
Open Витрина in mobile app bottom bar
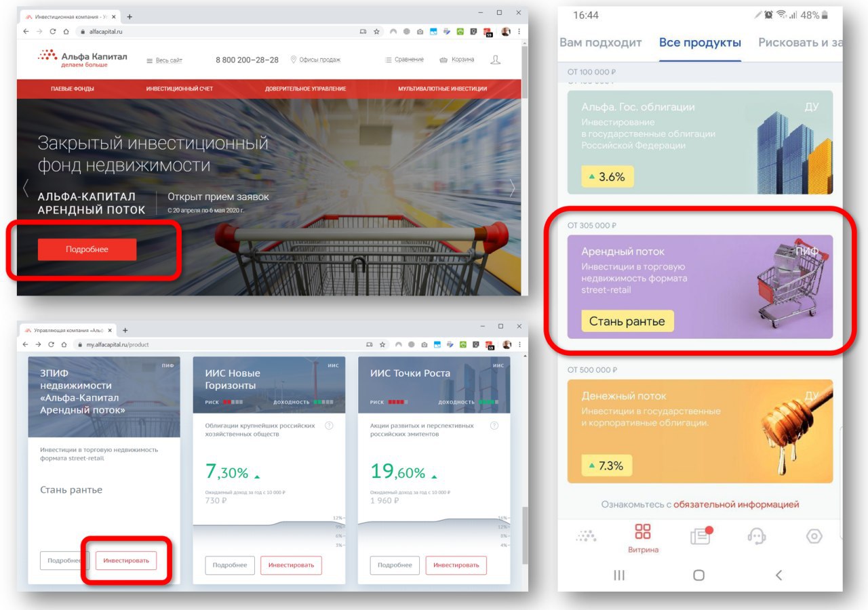click(643, 538)
